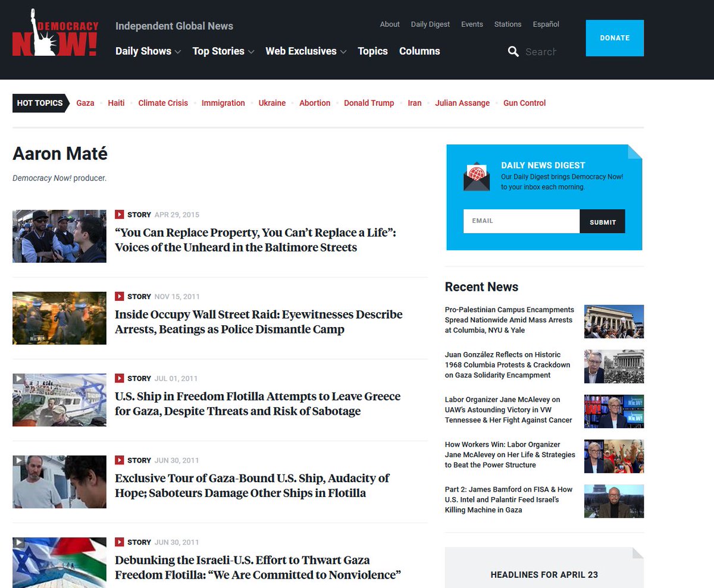The image size is (714, 588).
Task: Select the Iran hot topic
Action: coord(415,103)
